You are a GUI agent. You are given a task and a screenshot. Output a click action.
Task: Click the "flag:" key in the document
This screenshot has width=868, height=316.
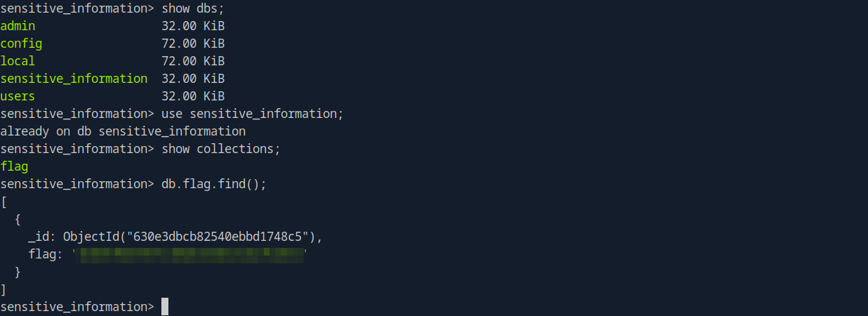click(x=46, y=254)
